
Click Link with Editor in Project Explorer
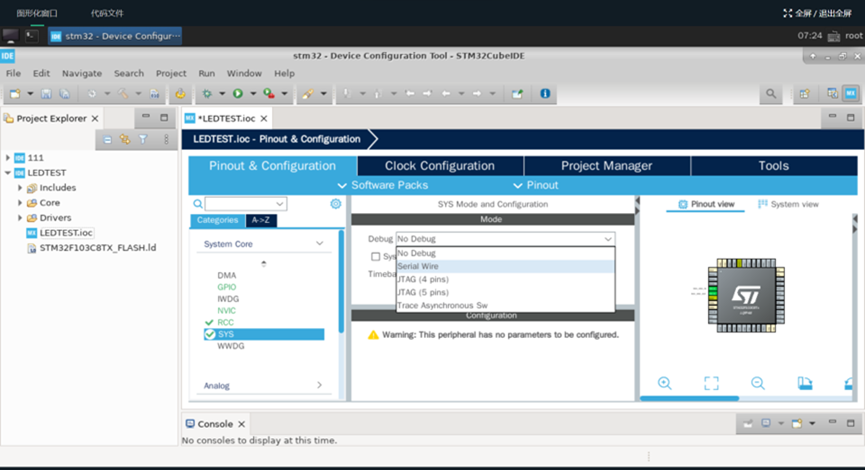(x=125, y=140)
